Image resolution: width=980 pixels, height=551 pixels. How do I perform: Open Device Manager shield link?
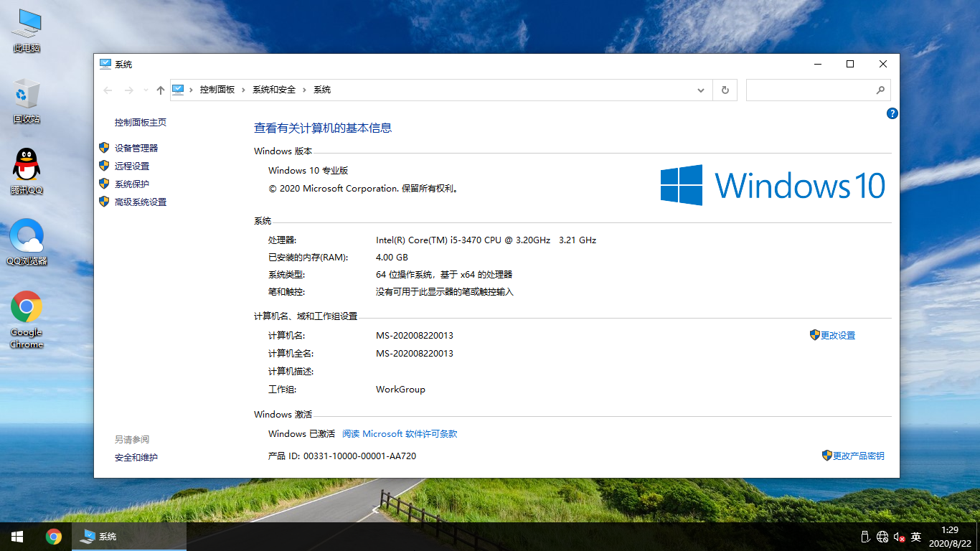pos(136,148)
